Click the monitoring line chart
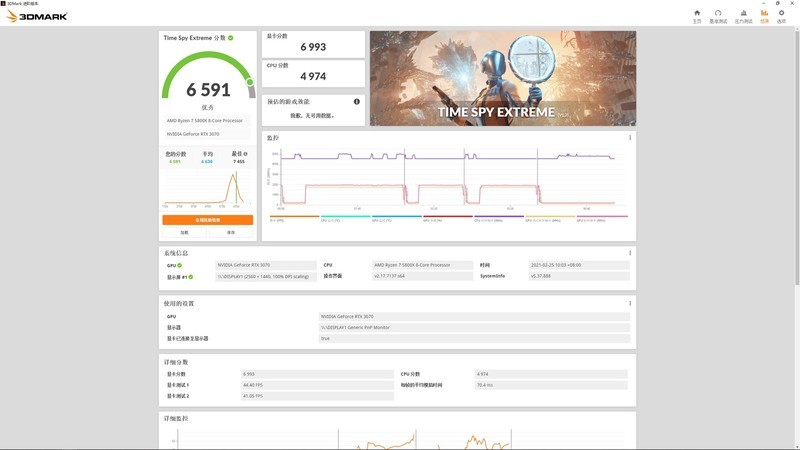The width and height of the screenshot is (800, 450). tap(448, 179)
